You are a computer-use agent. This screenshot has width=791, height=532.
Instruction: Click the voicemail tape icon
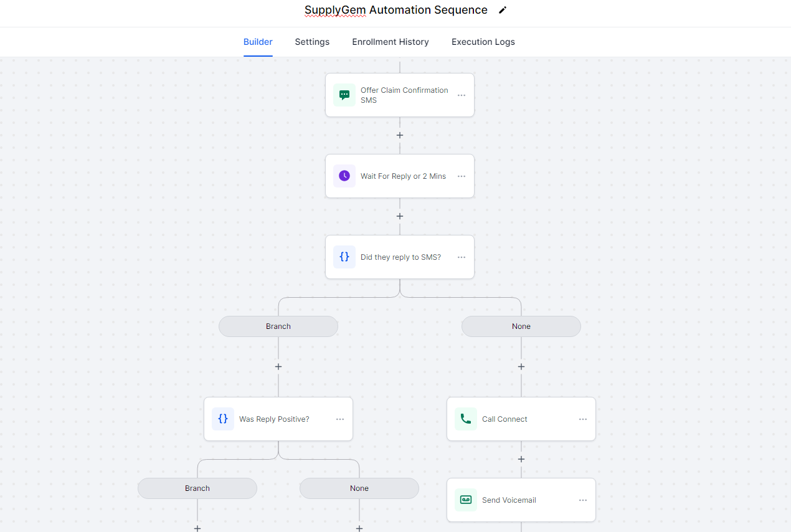click(x=465, y=500)
